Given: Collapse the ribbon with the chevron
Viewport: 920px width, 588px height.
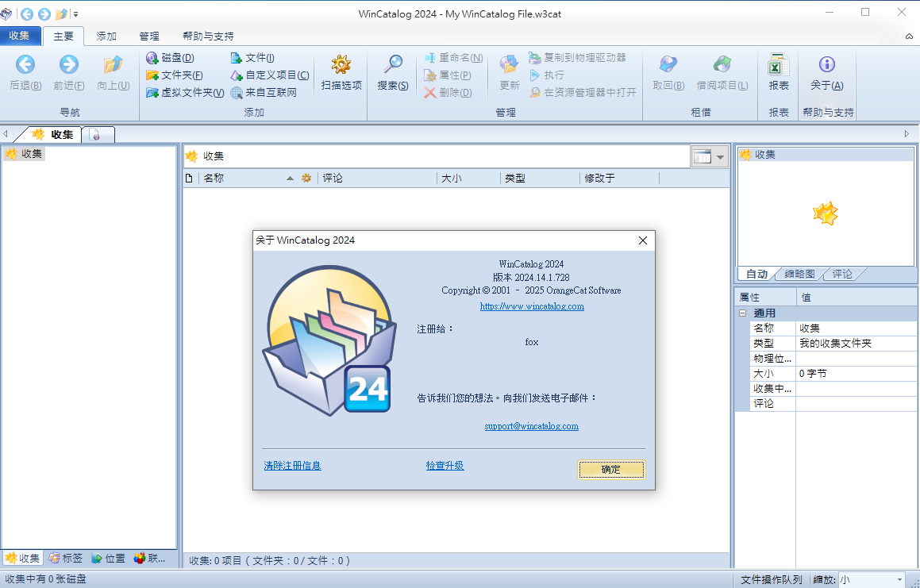Looking at the screenshot, I should pyautogui.click(x=909, y=37).
